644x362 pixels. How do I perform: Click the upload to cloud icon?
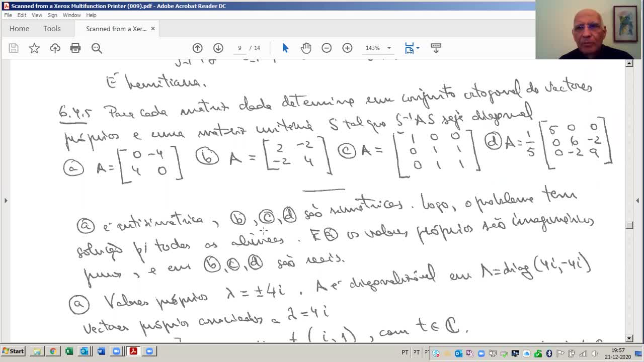(55, 48)
